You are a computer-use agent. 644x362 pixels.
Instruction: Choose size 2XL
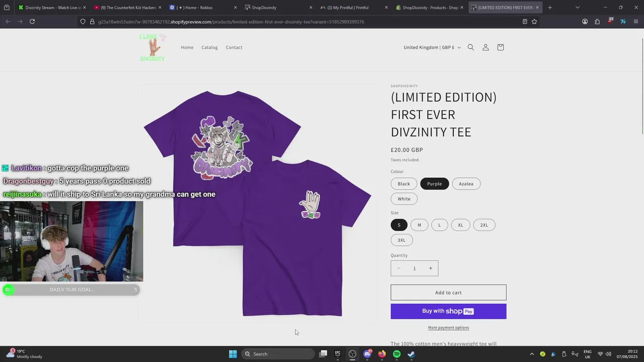tap(484, 225)
